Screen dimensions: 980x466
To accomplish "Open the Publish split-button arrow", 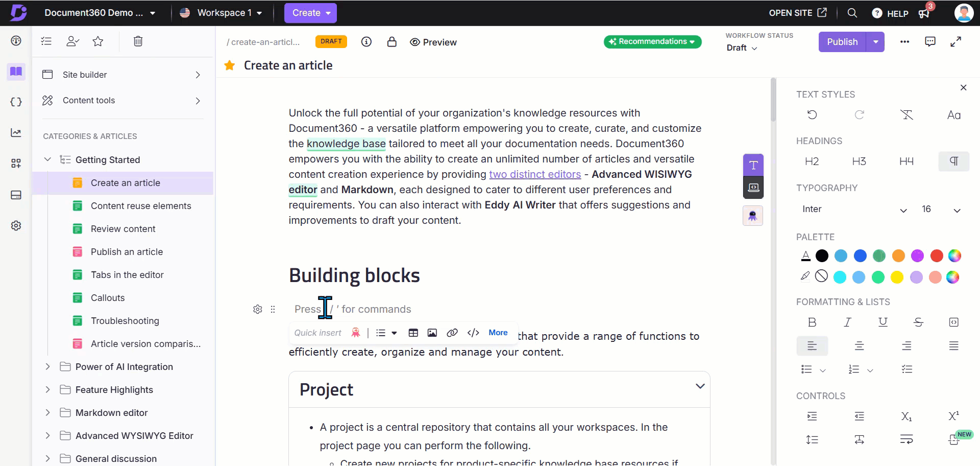I will coord(876,42).
